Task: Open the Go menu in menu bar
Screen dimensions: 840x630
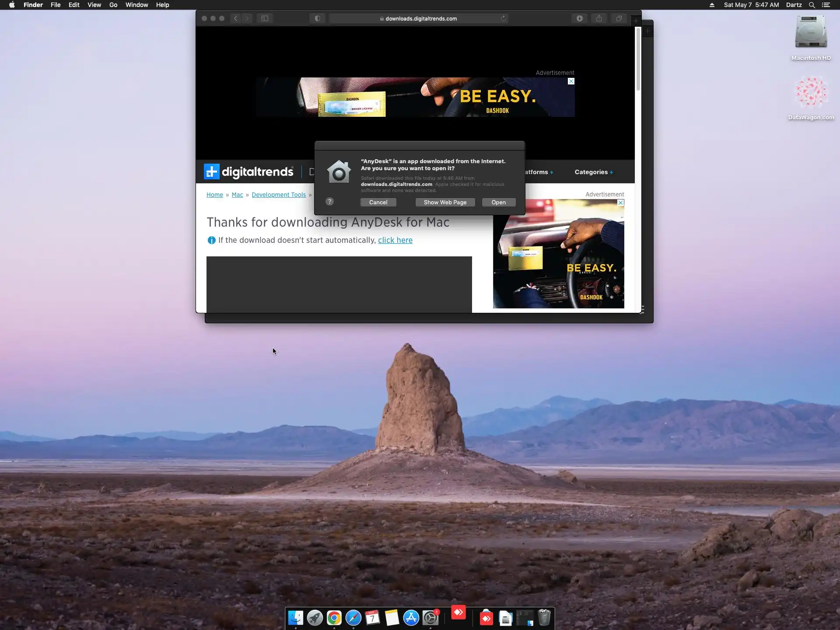Action: tap(113, 5)
